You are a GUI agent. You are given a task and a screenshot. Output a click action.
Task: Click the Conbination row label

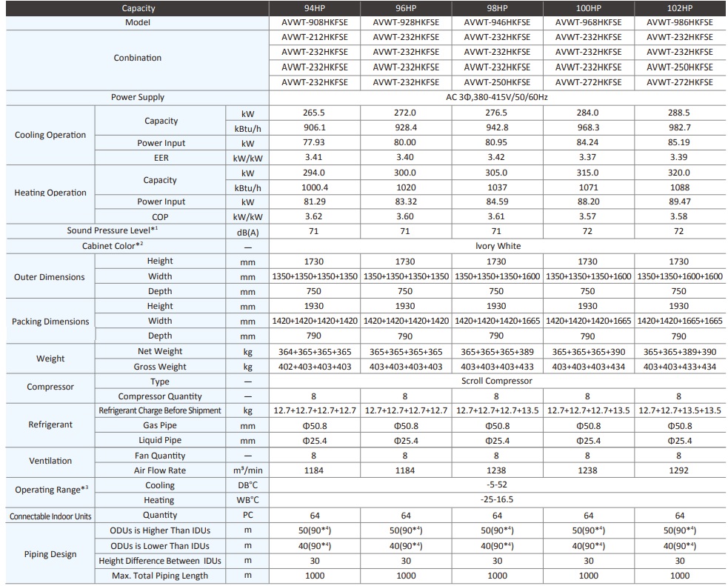tap(138, 58)
